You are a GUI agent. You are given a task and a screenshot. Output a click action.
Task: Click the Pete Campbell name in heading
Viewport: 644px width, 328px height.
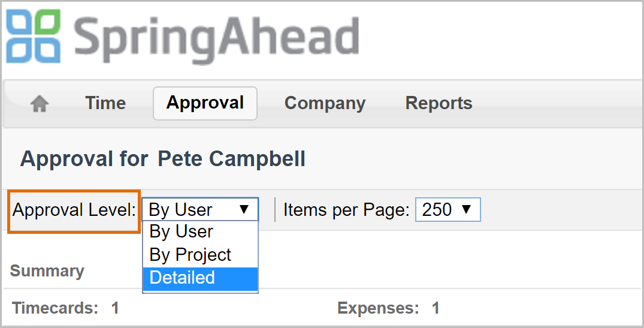coord(231,159)
